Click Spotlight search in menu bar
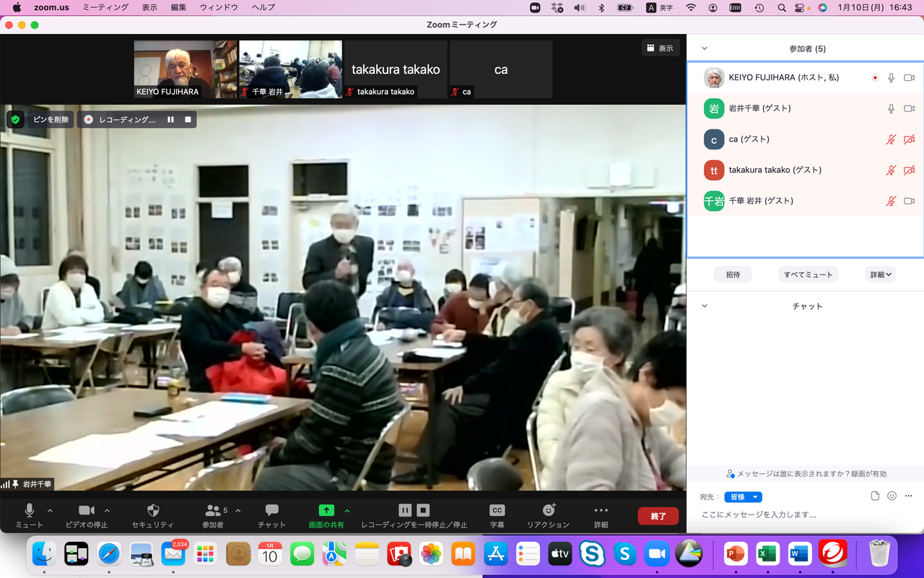Viewport: 924px width, 578px height. 782,7
